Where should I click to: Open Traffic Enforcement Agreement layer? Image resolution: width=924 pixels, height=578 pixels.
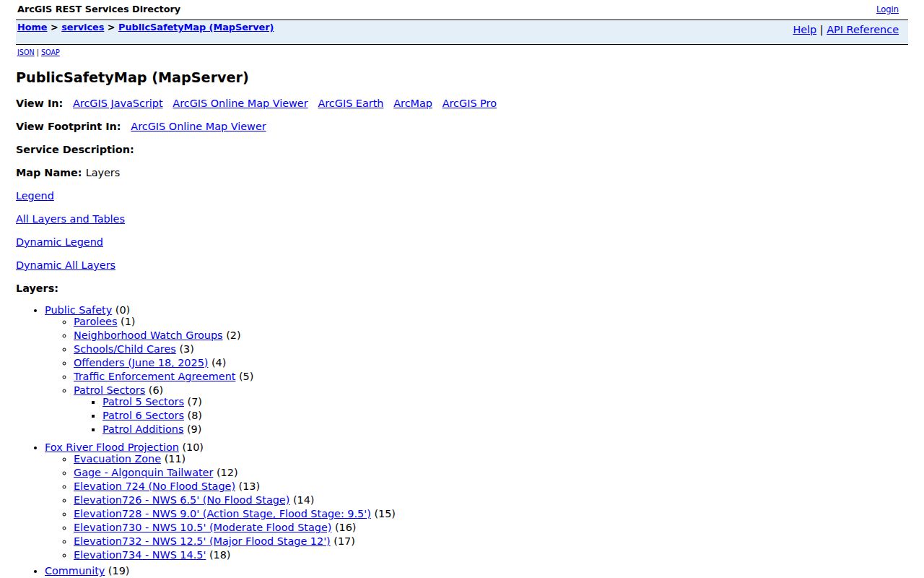click(154, 376)
